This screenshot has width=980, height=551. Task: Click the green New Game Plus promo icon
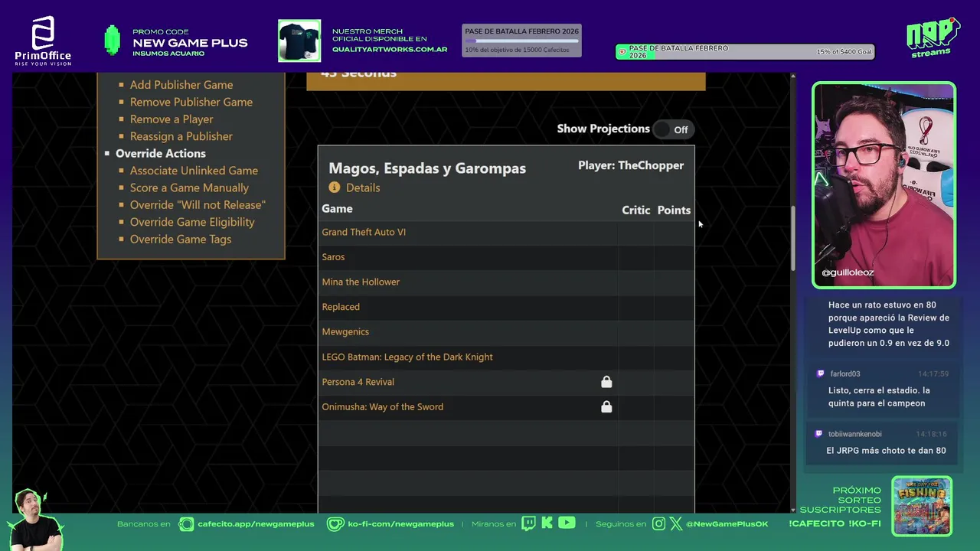113,41
